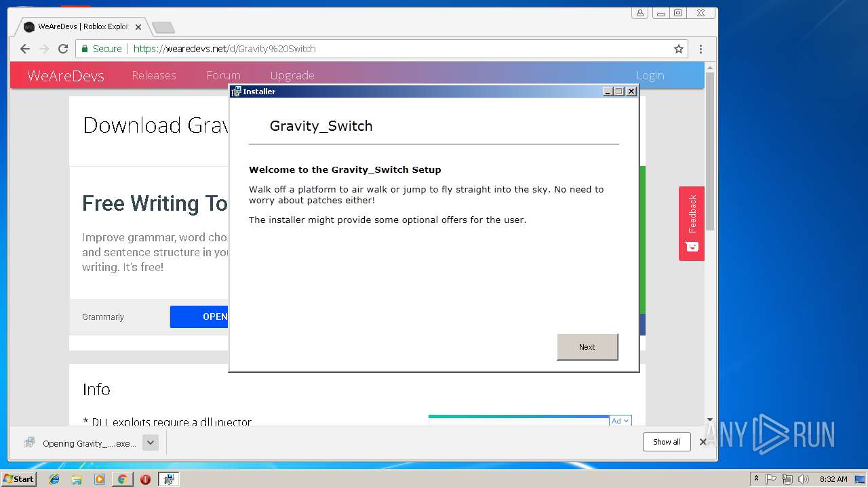This screenshot has height=488, width=868.
Task: Click the Free Writing Tool ad headline
Action: tap(155, 203)
